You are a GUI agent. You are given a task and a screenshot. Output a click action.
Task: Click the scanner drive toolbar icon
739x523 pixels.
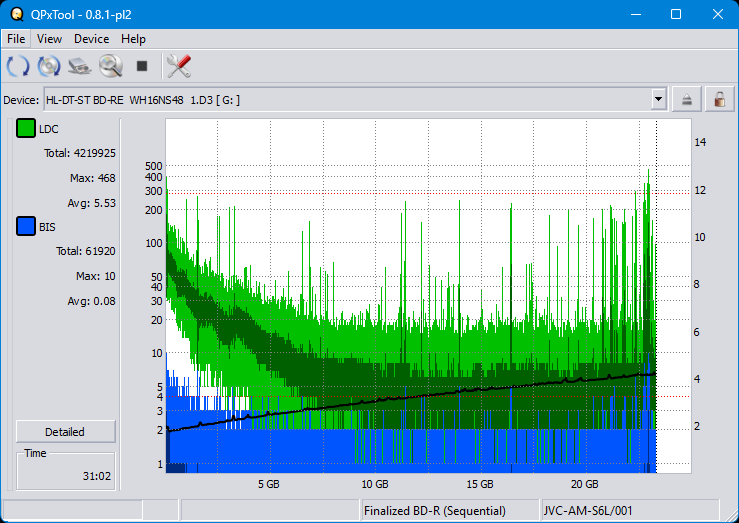(80, 66)
